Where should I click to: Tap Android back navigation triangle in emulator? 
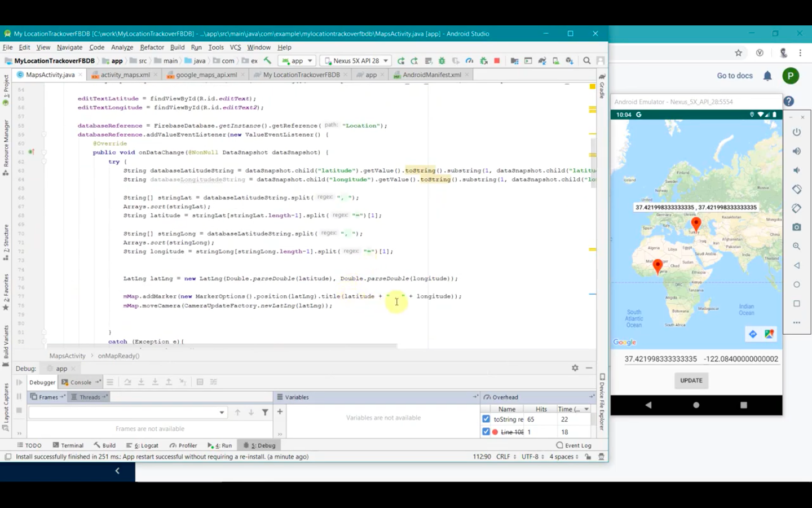pos(648,405)
